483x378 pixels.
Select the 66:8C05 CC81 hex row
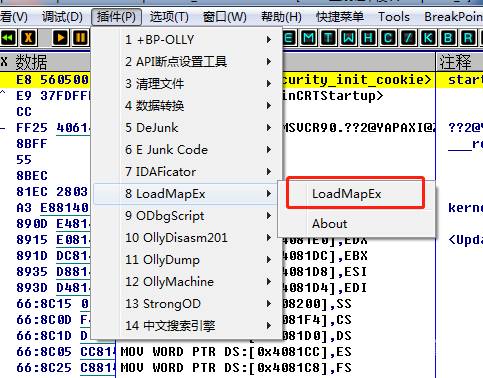(x=65, y=352)
